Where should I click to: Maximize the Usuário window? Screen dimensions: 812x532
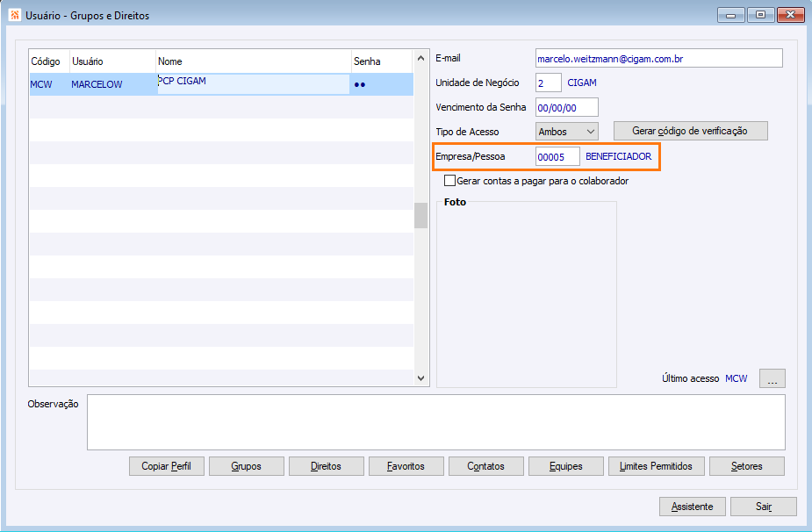(760, 15)
